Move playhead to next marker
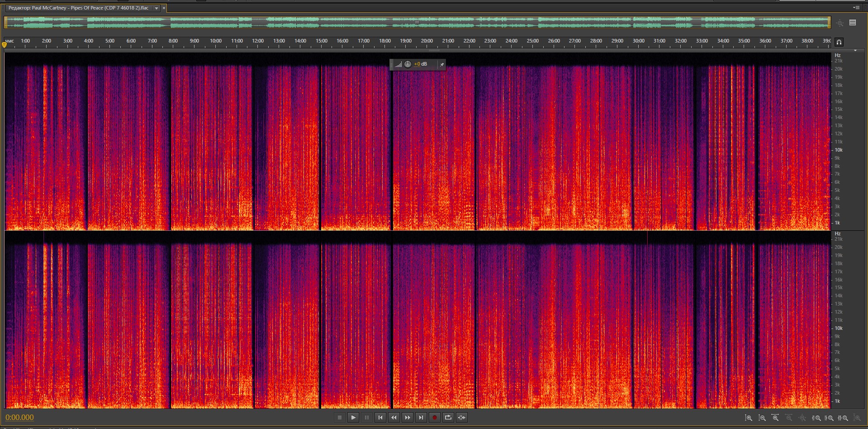This screenshot has height=429, width=868. click(x=421, y=418)
